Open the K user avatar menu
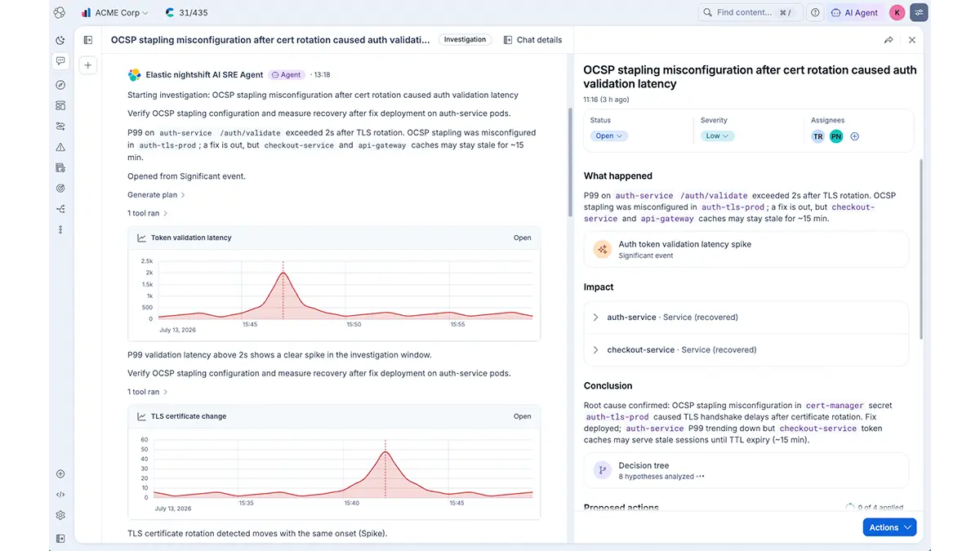The image size is (980, 551). pyautogui.click(x=898, y=12)
